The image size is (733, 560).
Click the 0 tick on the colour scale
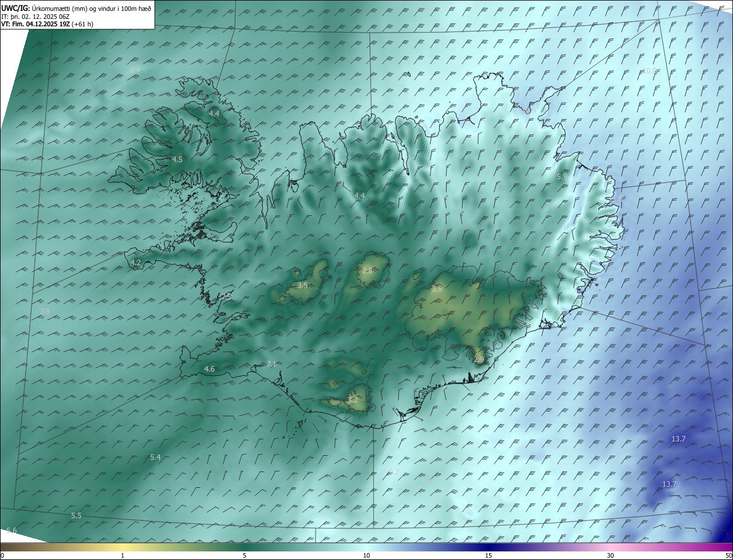(2, 556)
